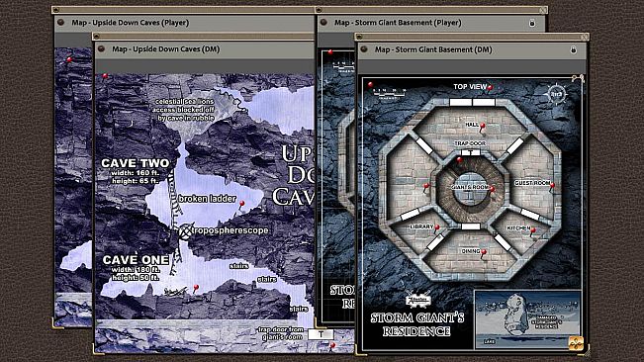Bring Map - Storm Giant Basement (Player) to front

398,23
